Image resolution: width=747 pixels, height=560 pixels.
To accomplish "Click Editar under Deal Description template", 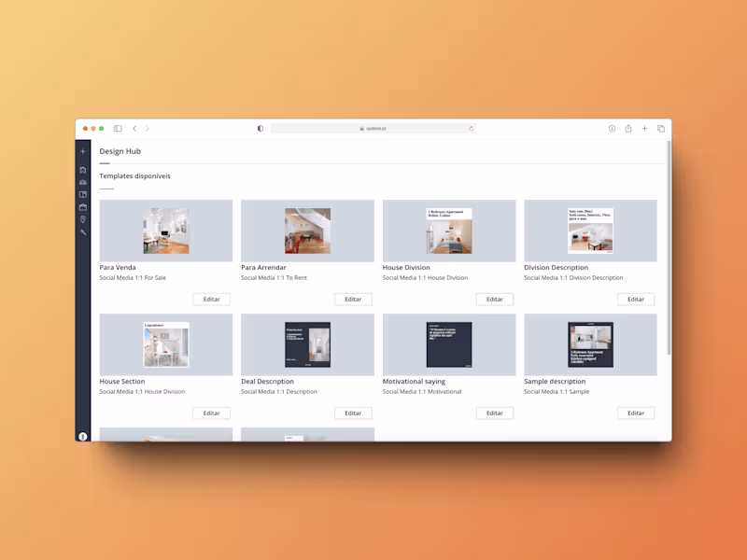I will coord(353,413).
